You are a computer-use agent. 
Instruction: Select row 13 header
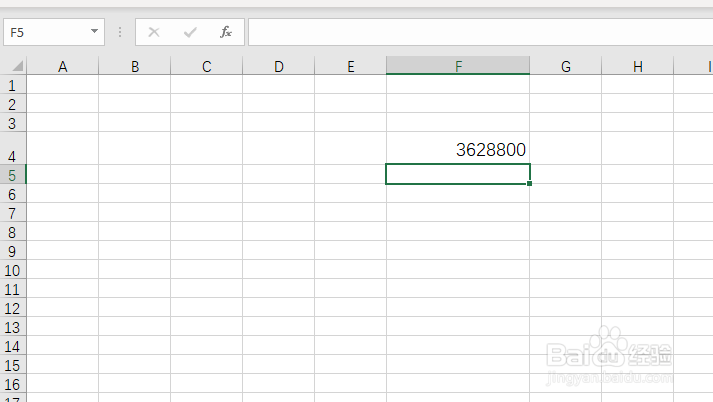click(13, 327)
